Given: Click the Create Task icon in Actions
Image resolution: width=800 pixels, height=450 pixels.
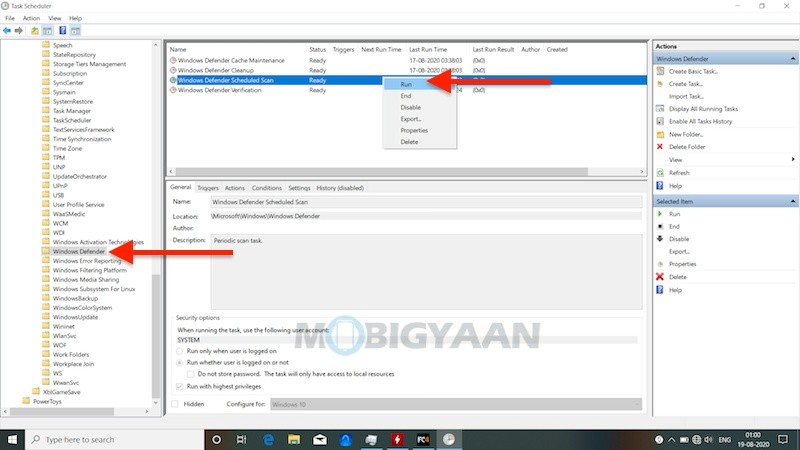Looking at the screenshot, I should 660,84.
